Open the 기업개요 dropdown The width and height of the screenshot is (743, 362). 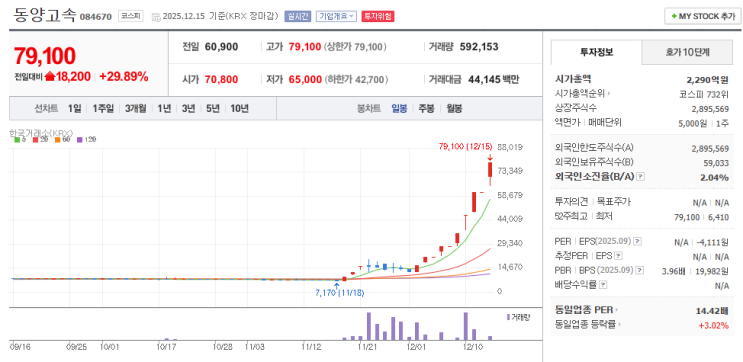tap(336, 16)
